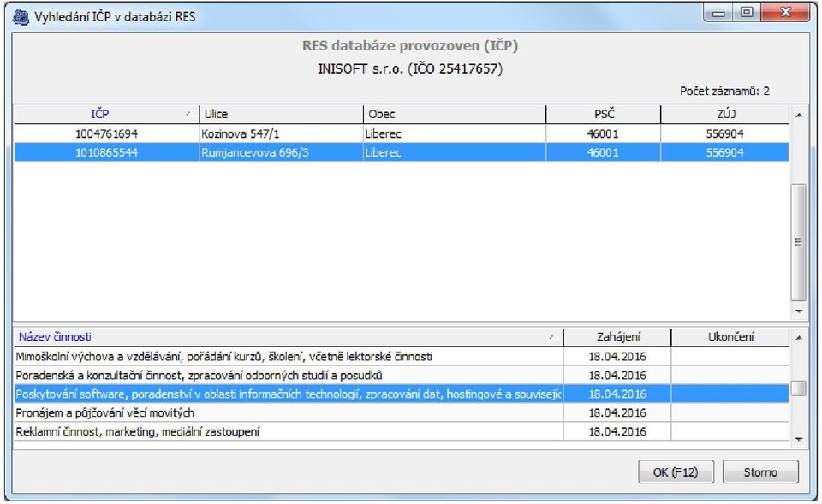The image size is (822, 504).
Task: Click the start date of the Pronájem row
Action: [x=617, y=412]
